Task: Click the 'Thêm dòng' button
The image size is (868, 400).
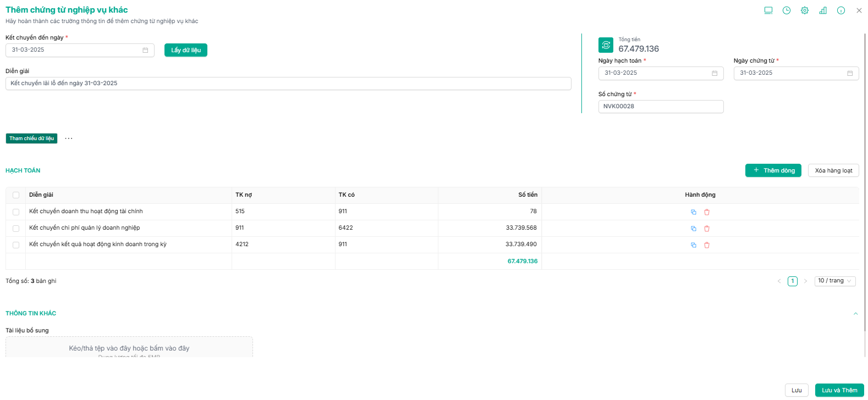Action: pyautogui.click(x=773, y=170)
